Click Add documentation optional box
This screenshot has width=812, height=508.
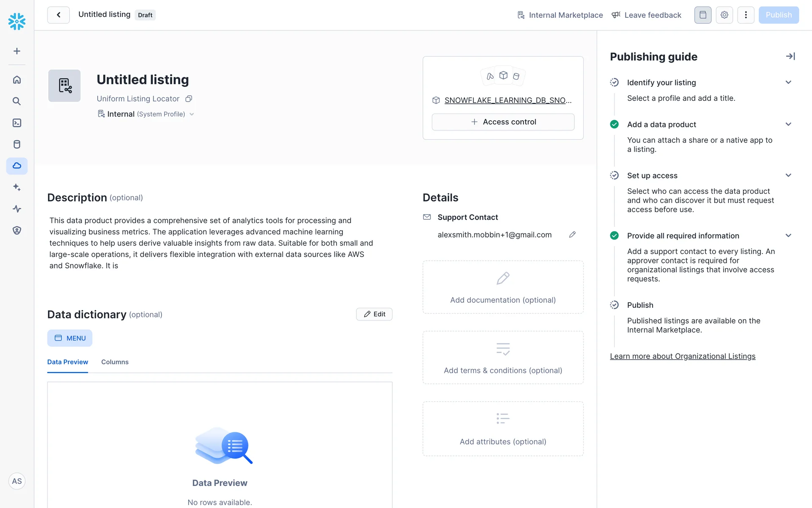[x=503, y=287]
